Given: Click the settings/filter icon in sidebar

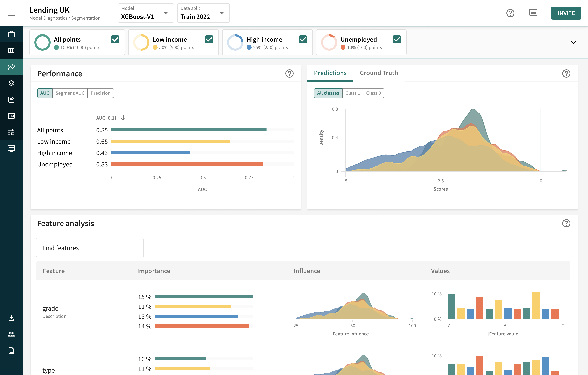Looking at the screenshot, I should [12, 132].
